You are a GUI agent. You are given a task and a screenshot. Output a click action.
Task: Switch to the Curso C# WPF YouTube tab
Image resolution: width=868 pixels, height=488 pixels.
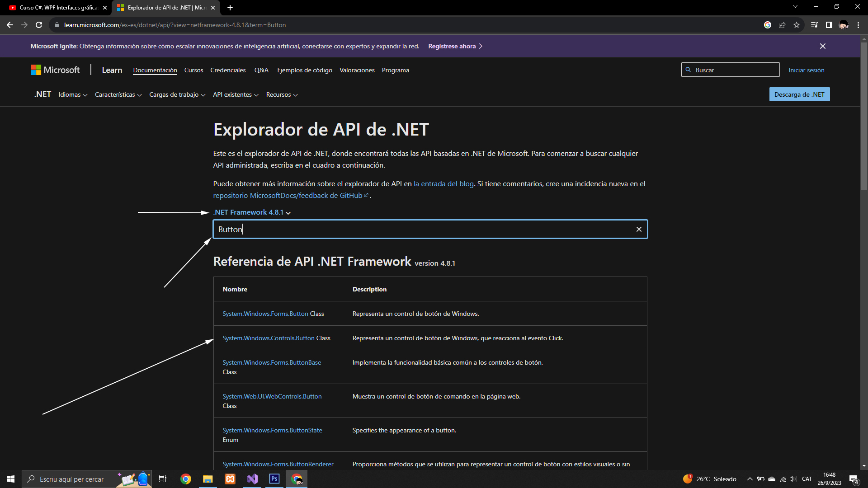click(57, 8)
